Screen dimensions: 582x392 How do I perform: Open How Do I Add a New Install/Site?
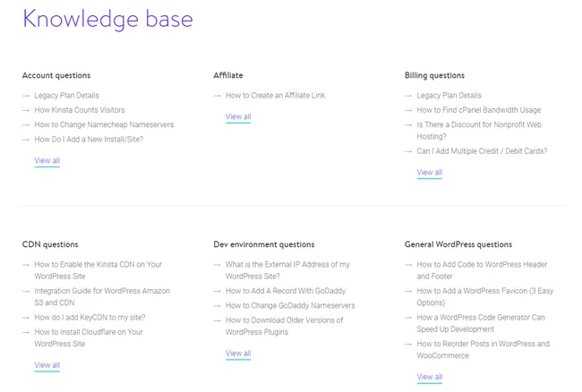(89, 140)
